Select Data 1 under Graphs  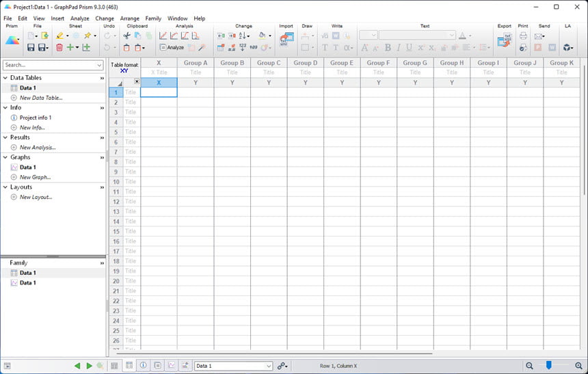[28, 168]
